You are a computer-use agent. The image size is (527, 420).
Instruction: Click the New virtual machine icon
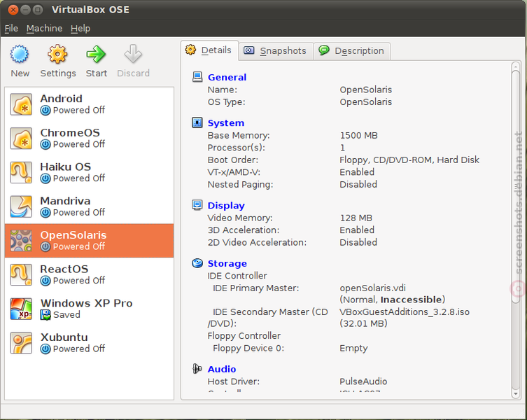(x=19, y=54)
